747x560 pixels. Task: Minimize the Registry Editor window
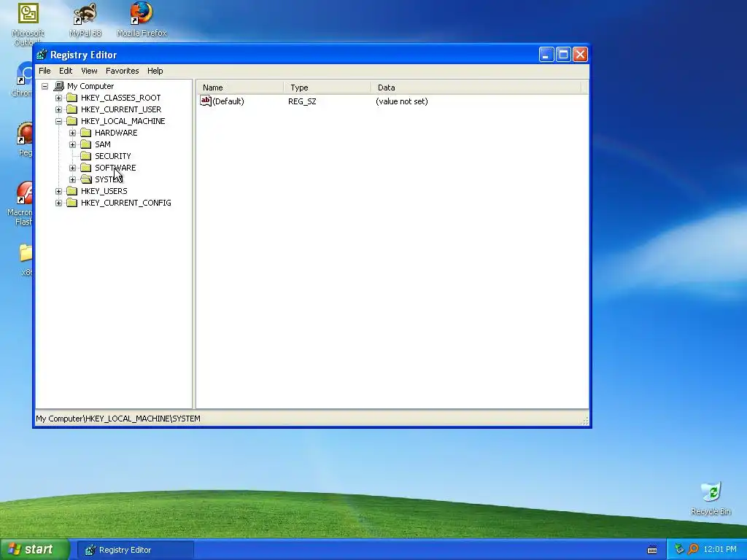coord(546,55)
